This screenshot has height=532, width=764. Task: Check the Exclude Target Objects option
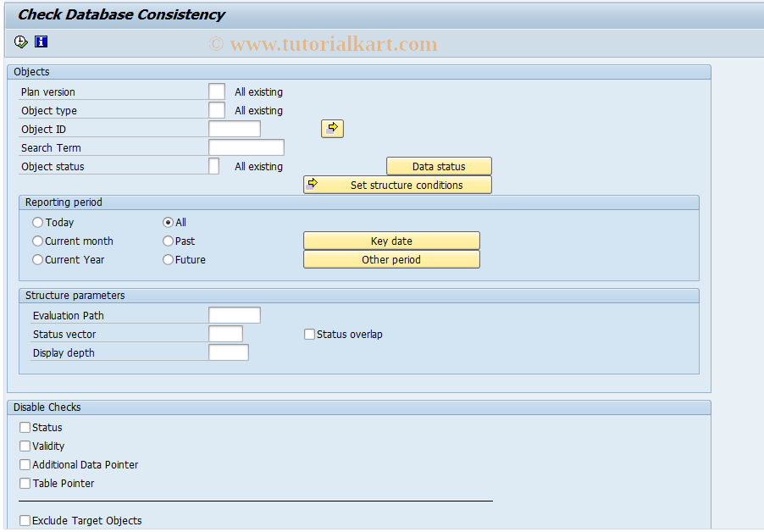[25, 519]
